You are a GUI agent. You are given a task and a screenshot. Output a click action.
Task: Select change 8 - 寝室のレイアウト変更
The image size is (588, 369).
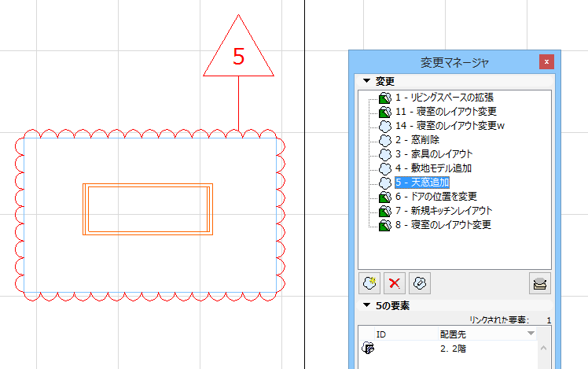pyautogui.click(x=443, y=225)
